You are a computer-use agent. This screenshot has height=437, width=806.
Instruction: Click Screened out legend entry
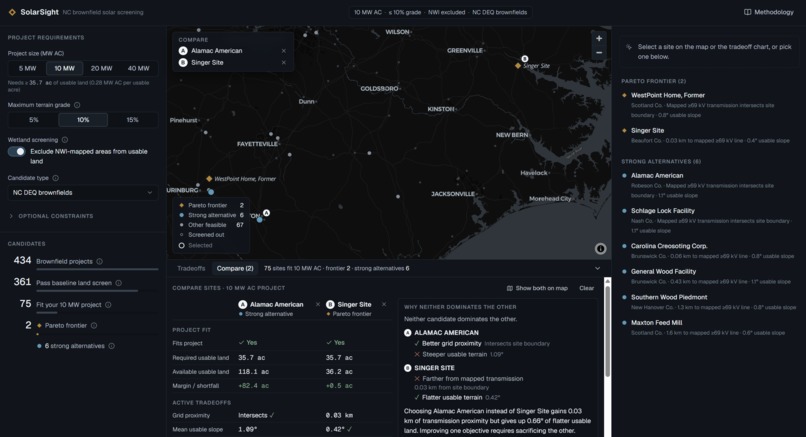pyautogui.click(x=202, y=235)
